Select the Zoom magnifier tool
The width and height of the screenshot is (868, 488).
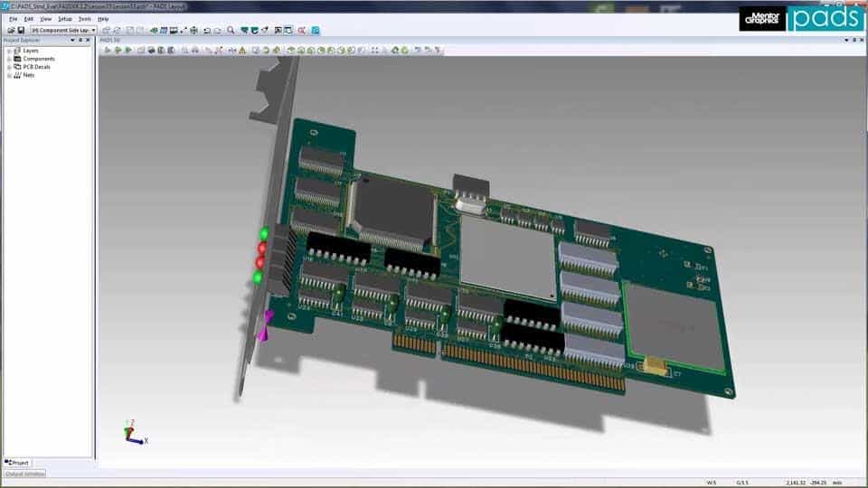click(x=231, y=30)
